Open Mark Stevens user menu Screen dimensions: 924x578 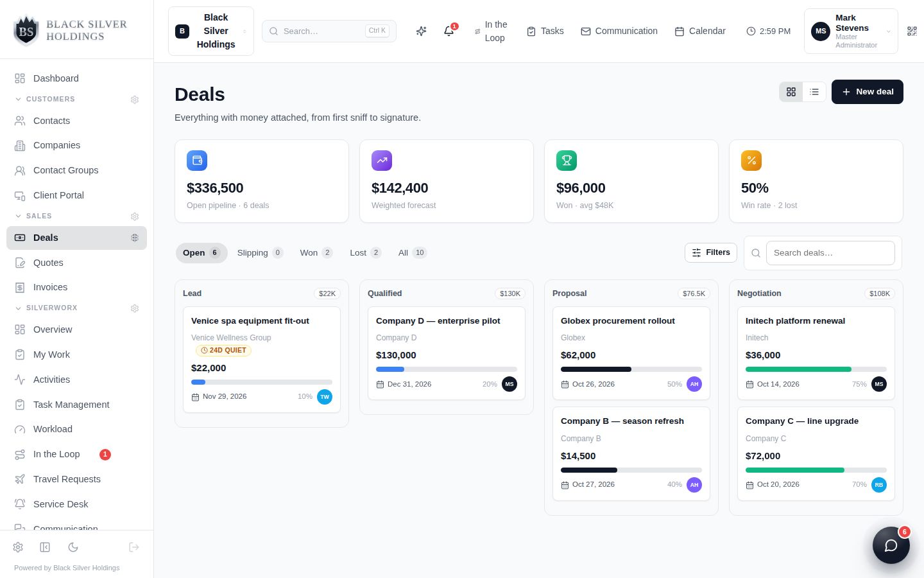(x=851, y=31)
